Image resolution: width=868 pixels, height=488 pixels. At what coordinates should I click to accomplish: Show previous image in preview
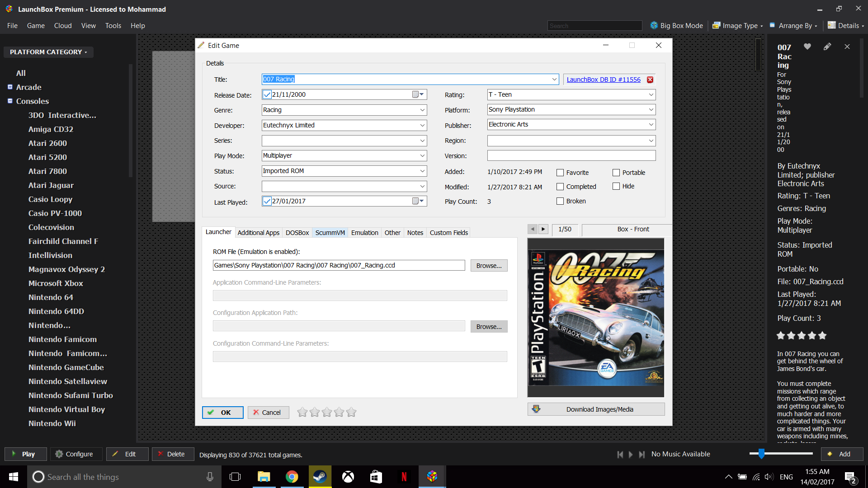coord(533,229)
